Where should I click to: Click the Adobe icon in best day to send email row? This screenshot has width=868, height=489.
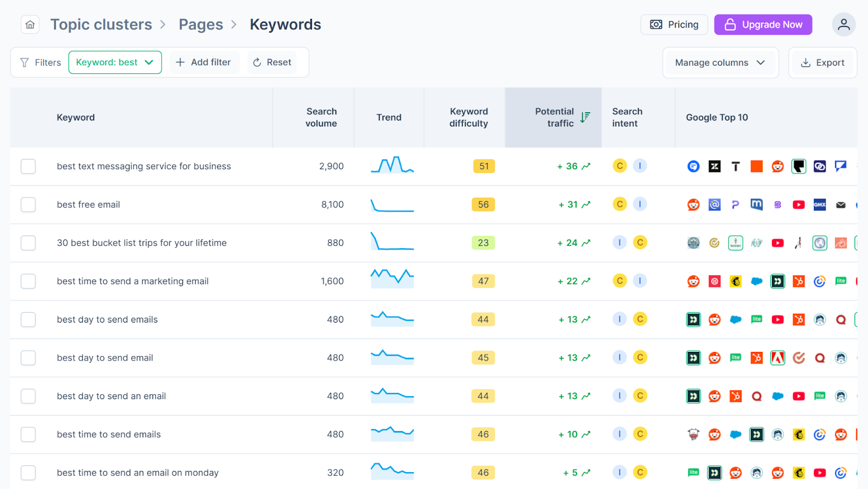pos(777,358)
